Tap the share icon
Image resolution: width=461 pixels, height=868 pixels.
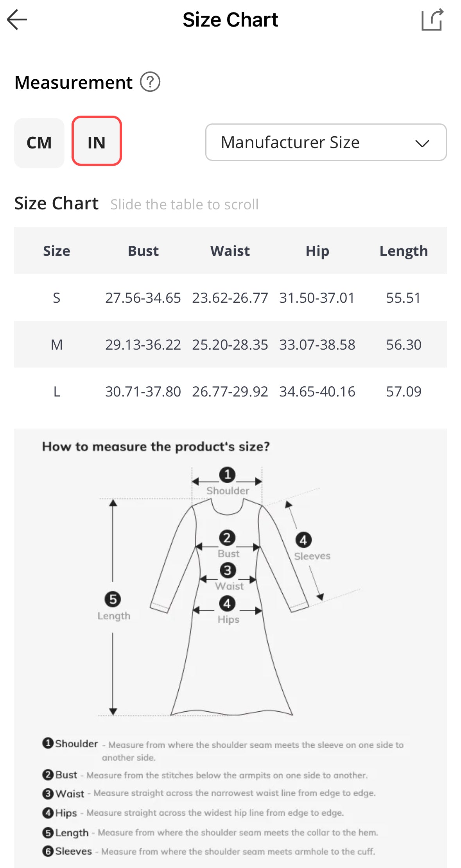[x=432, y=20]
